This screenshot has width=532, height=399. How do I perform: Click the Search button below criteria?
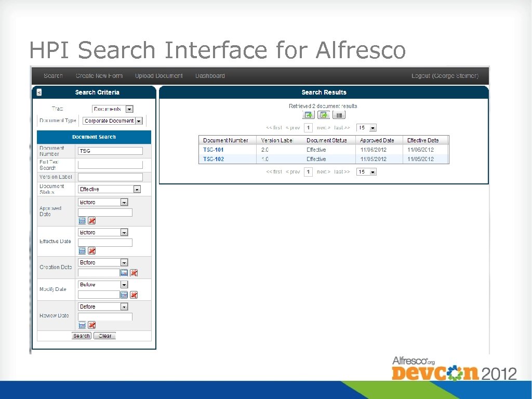tap(82, 336)
